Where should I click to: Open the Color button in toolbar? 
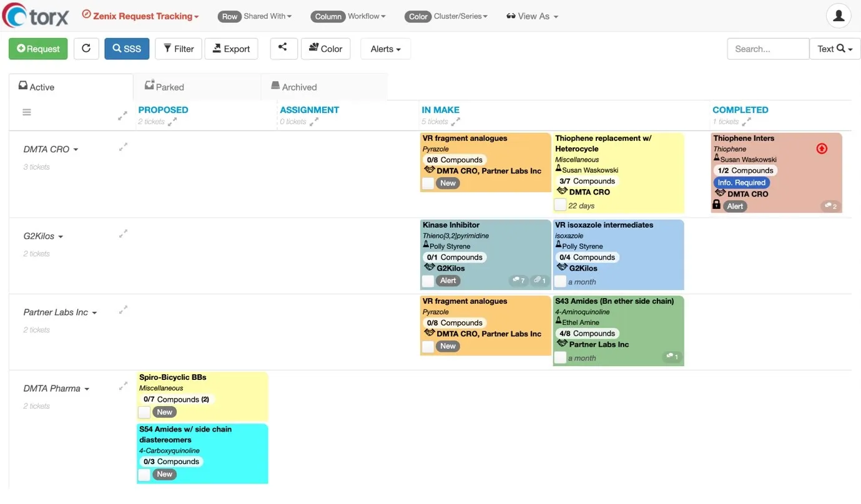[x=325, y=49]
